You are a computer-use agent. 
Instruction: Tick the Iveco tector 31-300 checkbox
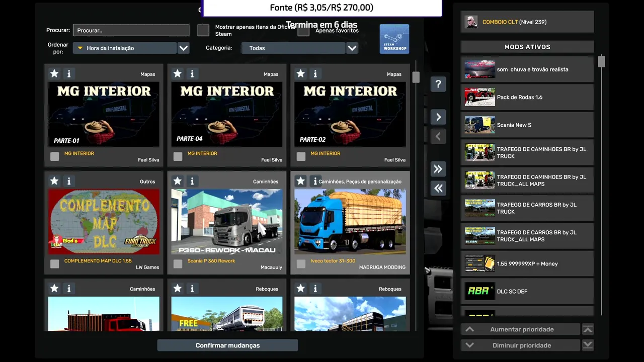301,264
